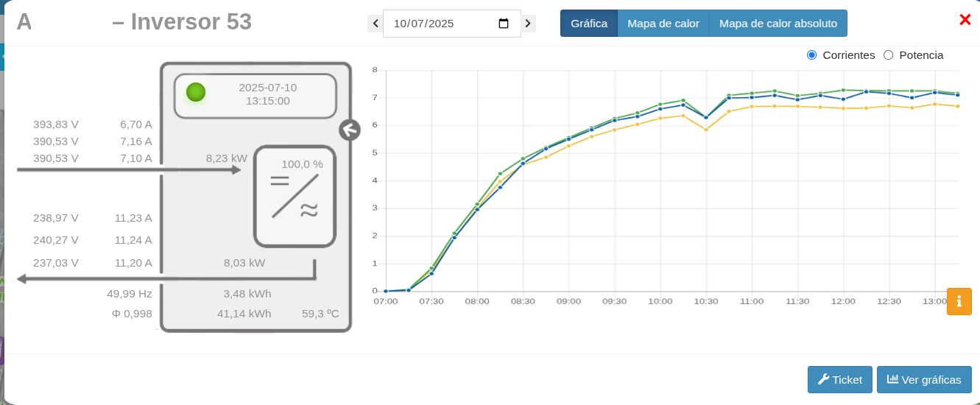The image size is (980, 405).
Task: Go to the previous day arrow
Action: [376, 24]
